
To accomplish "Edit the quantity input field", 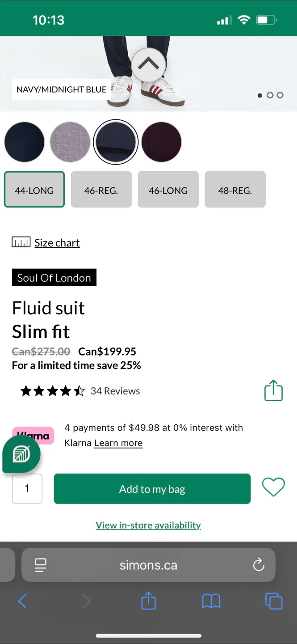I will tap(27, 488).
